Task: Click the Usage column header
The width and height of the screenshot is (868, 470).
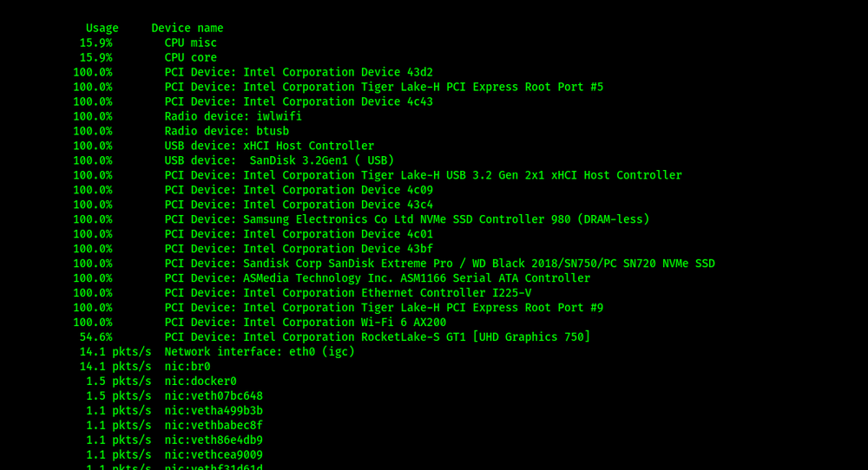Action: (x=102, y=29)
